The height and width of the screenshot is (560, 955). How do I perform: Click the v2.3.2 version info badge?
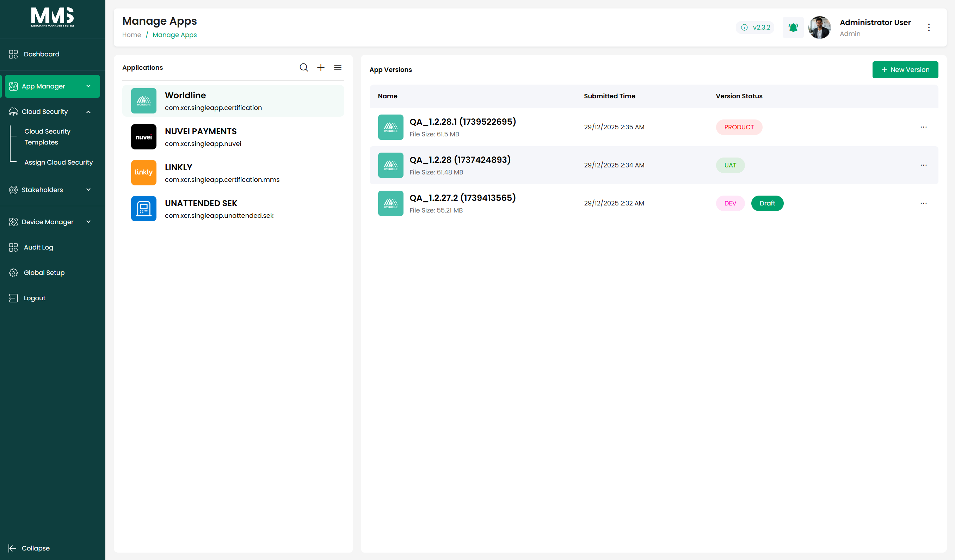coord(755,27)
